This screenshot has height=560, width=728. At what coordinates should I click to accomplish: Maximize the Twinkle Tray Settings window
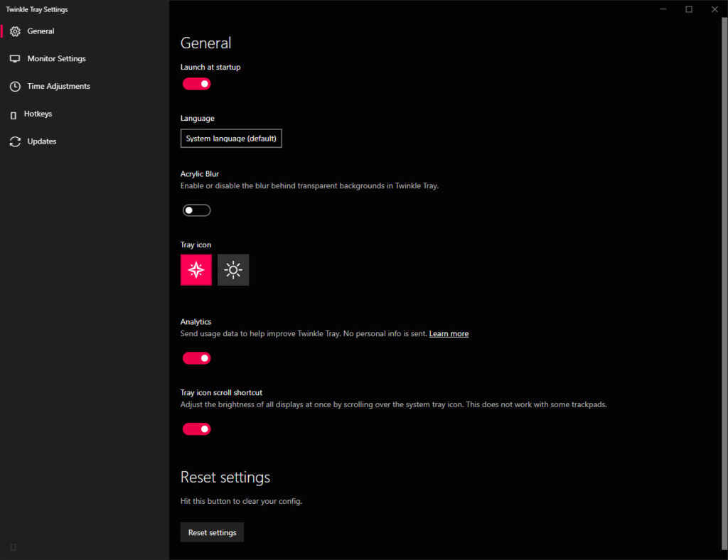[x=689, y=9]
